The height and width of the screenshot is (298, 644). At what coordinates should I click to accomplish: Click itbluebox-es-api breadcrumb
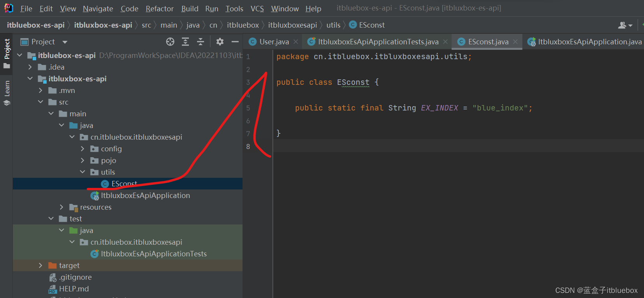tap(36, 25)
